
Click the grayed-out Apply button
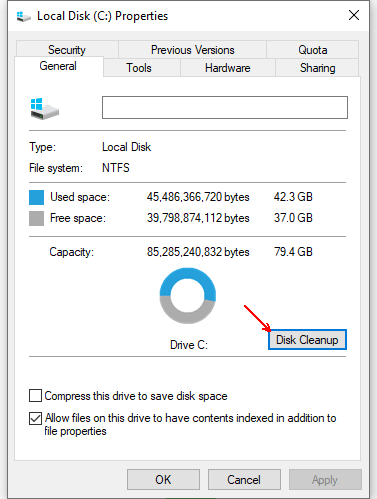[325, 480]
